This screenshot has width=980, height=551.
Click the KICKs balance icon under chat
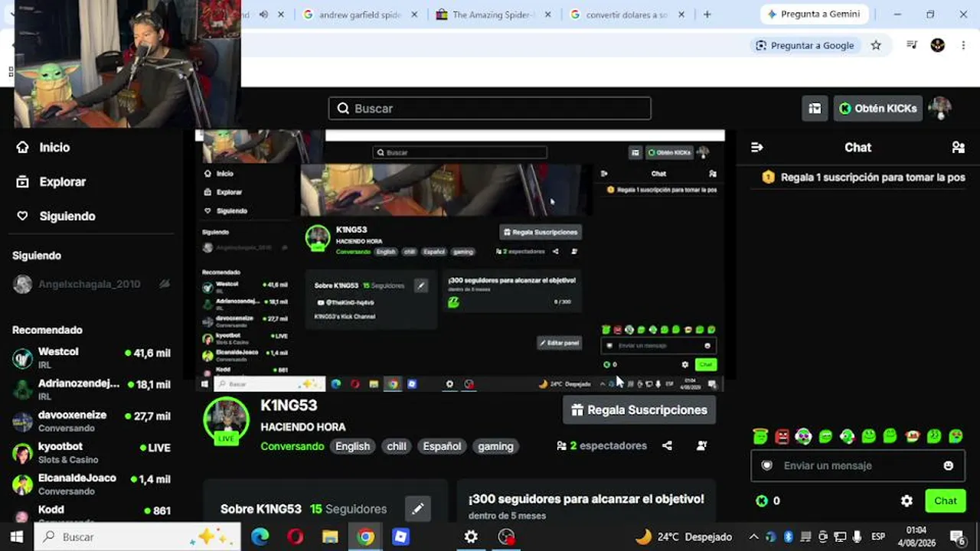pos(762,501)
